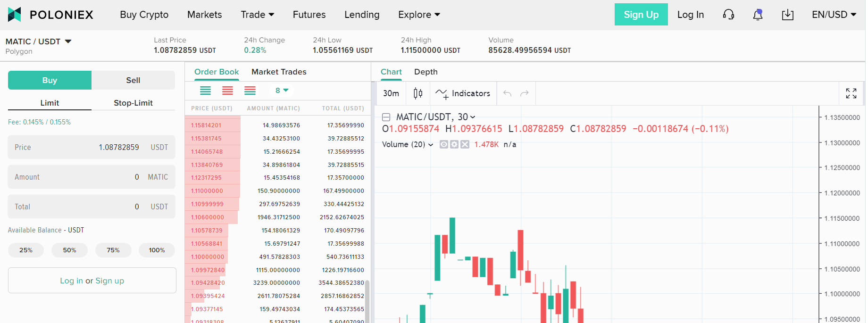Viewport: 868px width, 323px height.
Task: Click the Poloniex logo
Action: coord(50,15)
